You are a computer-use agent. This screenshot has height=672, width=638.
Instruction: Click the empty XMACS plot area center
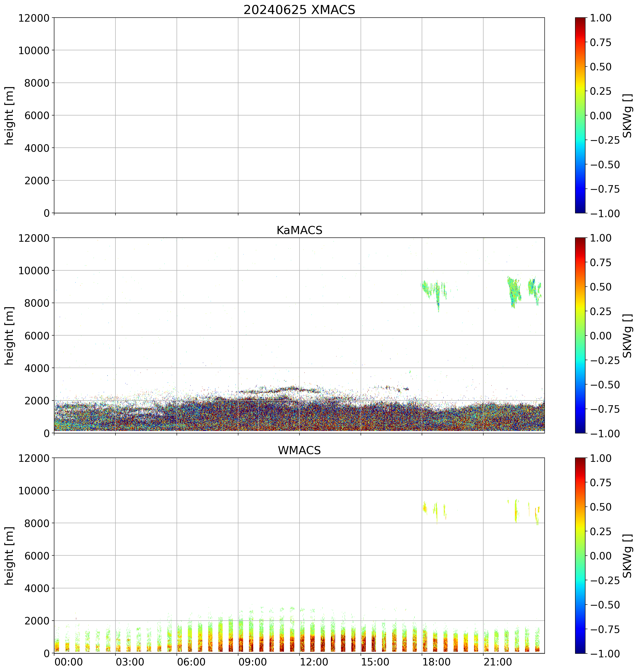coord(299,115)
